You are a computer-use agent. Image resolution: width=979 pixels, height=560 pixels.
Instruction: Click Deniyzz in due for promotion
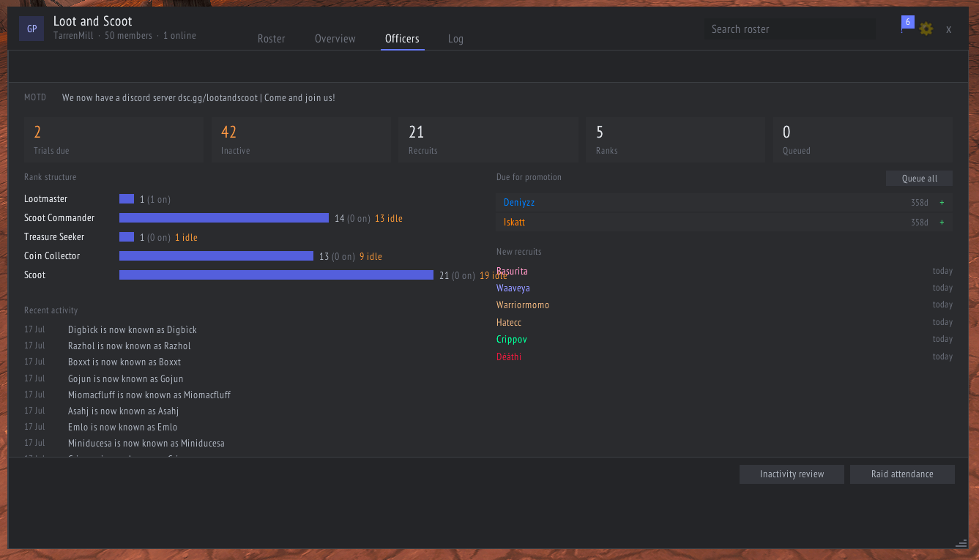(519, 203)
